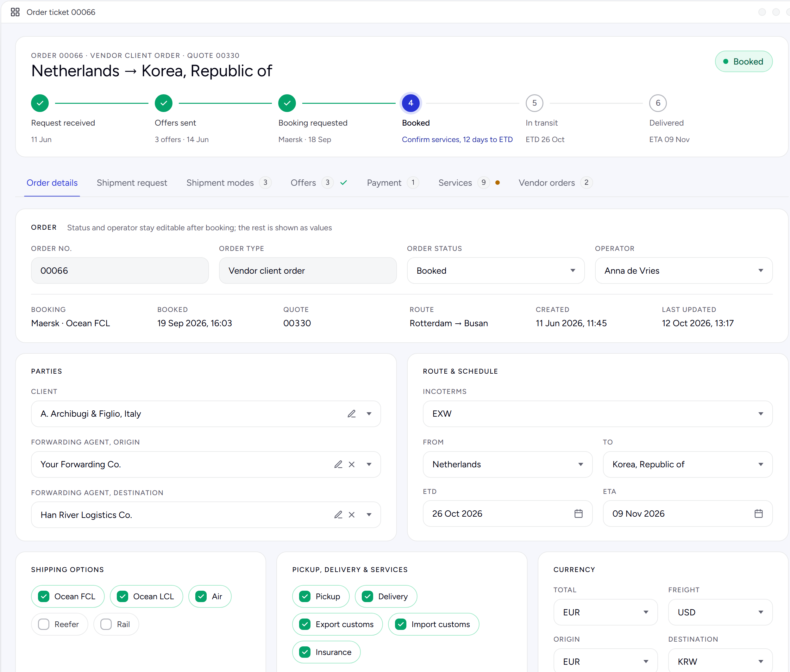
Task: Open the To Korea, Republic of dropdown
Action: pos(687,464)
